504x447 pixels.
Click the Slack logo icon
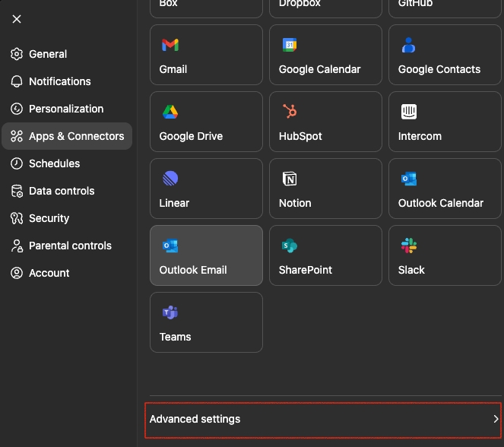tap(409, 246)
